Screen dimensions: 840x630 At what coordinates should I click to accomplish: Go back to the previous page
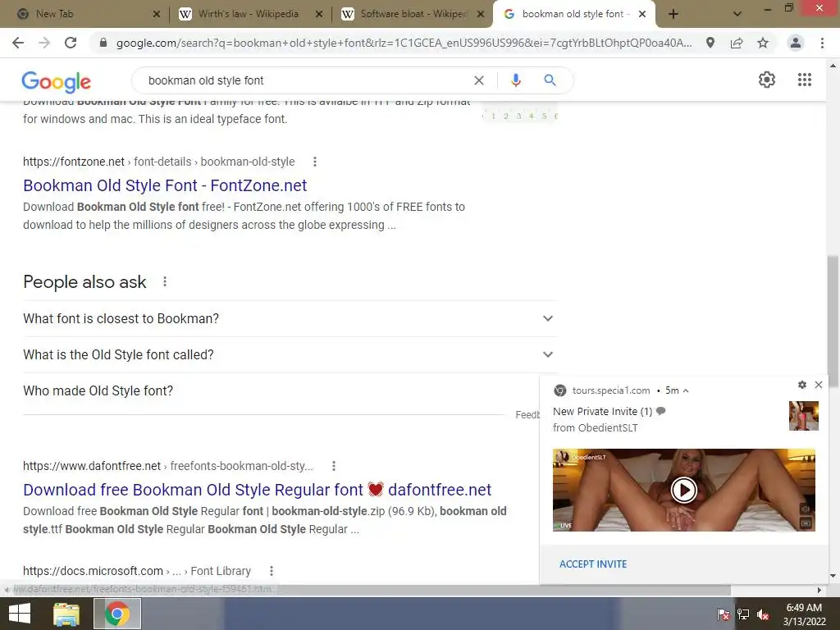[18, 43]
